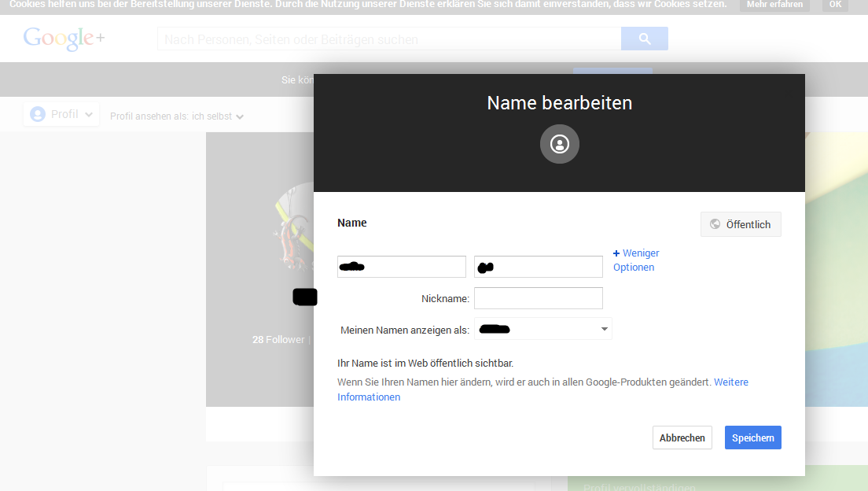
Task: Open 'Meinen Namen anzeigen als' dropdown
Action: 542,329
